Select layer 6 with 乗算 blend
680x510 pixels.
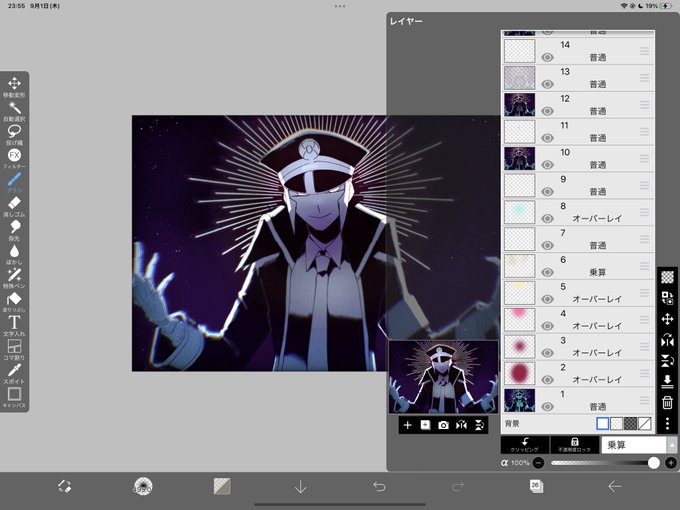tap(578, 266)
